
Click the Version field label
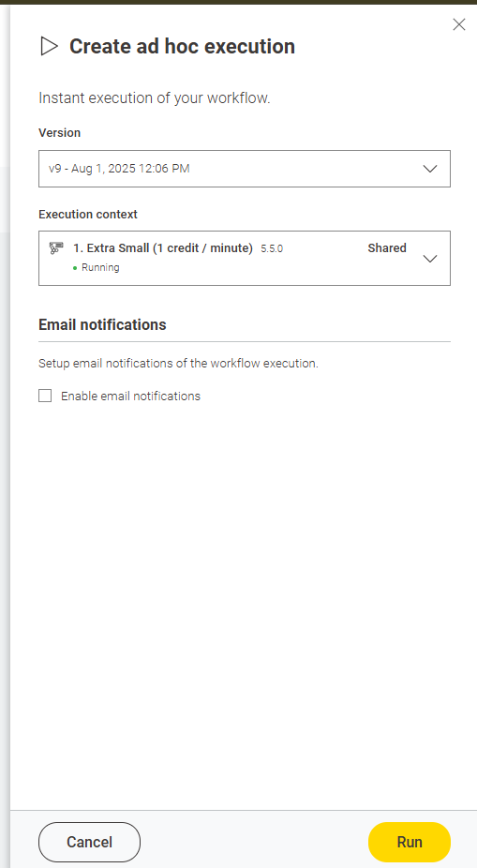click(x=59, y=133)
